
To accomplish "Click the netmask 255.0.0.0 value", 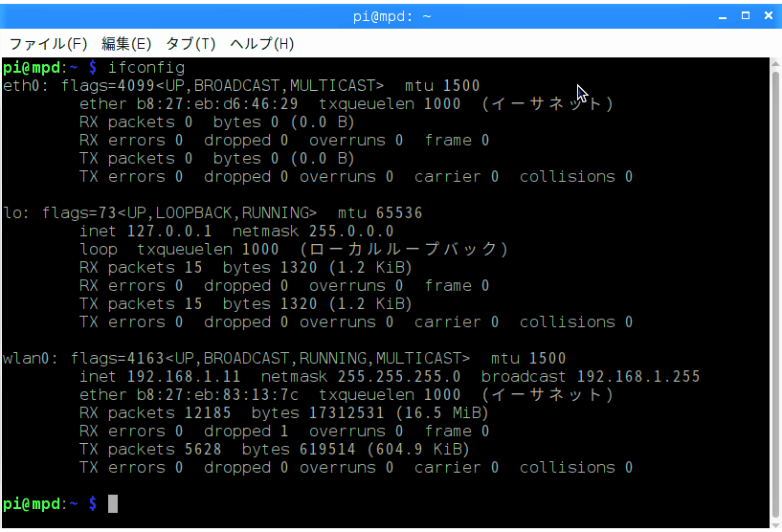I will [351, 232].
